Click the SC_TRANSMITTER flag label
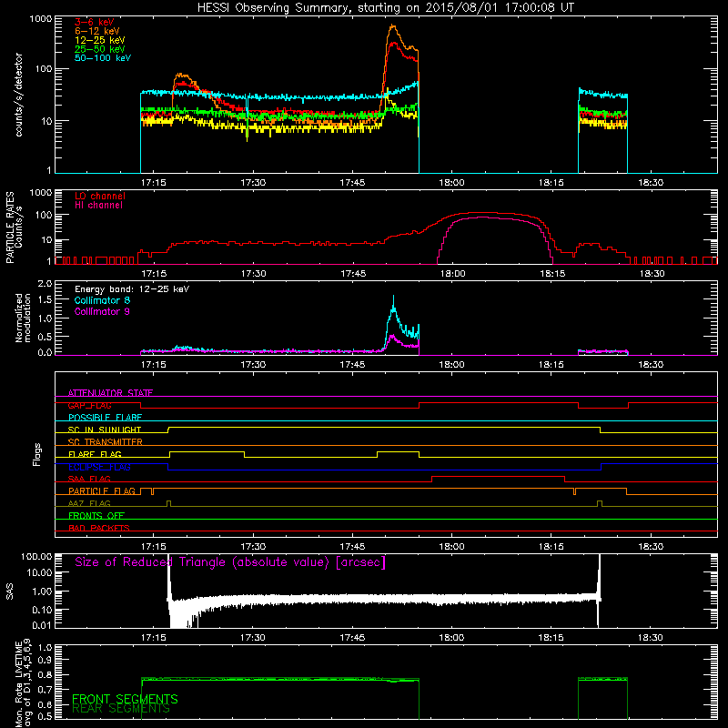Screen dimensions: 728x728 (105, 442)
